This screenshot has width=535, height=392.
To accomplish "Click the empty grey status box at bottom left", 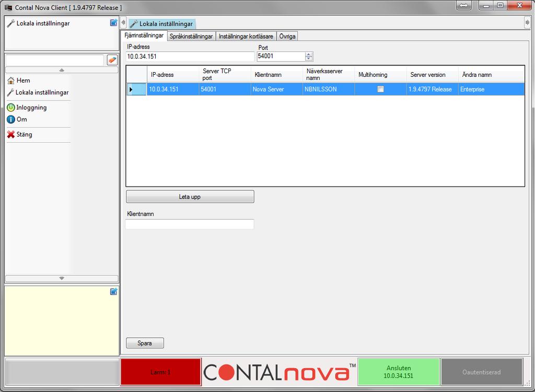I will click(x=62, y=372).
